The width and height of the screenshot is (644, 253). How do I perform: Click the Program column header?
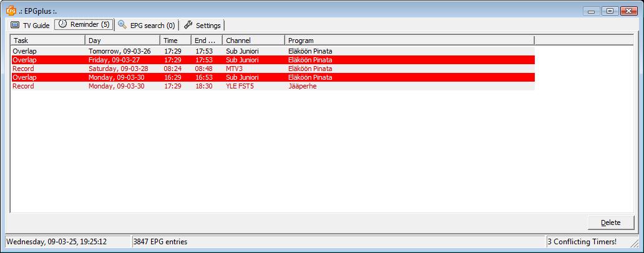409,41
